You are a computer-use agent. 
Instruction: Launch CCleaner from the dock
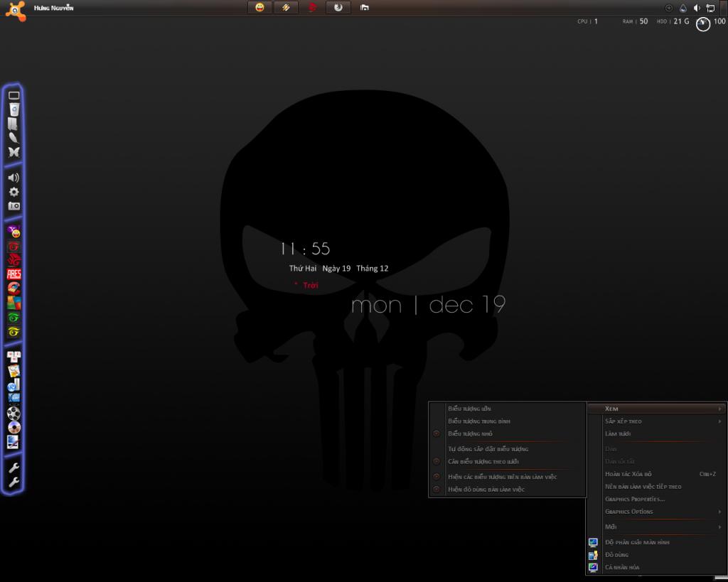click(x=14, y=289)
